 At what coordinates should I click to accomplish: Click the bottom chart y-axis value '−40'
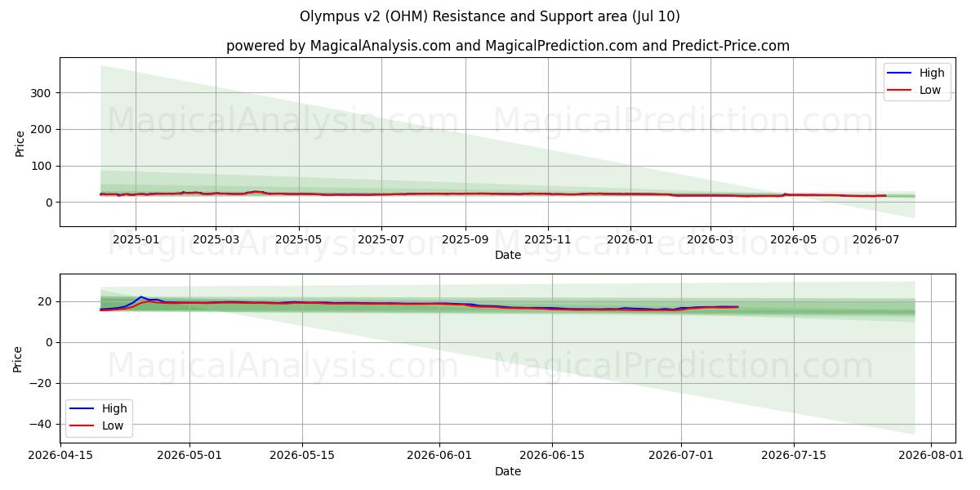[x=42, y=424]
